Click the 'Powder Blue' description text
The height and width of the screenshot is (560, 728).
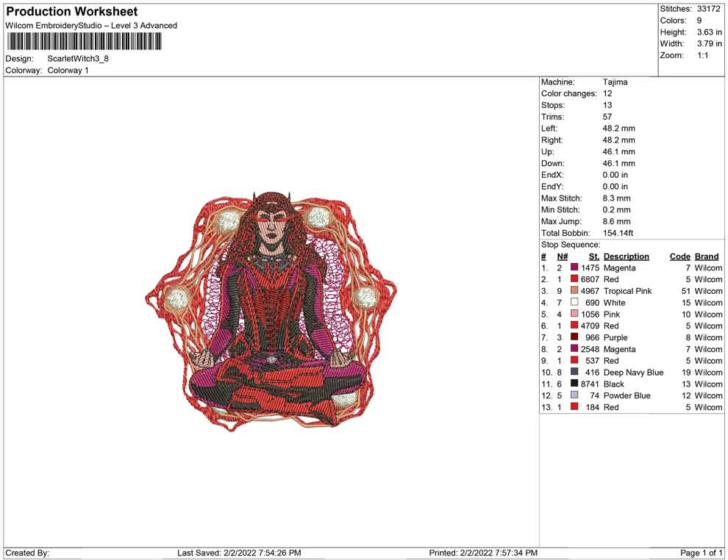627,395
